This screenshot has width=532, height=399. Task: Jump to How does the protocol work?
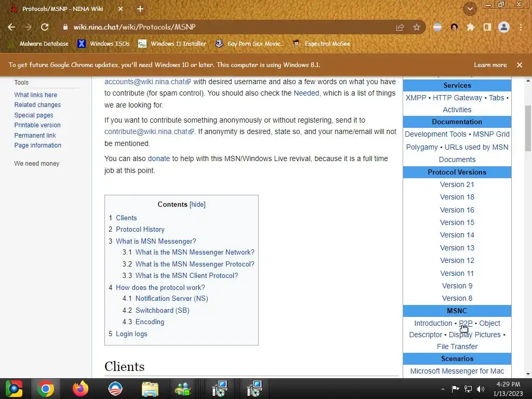tap(161, 287)
